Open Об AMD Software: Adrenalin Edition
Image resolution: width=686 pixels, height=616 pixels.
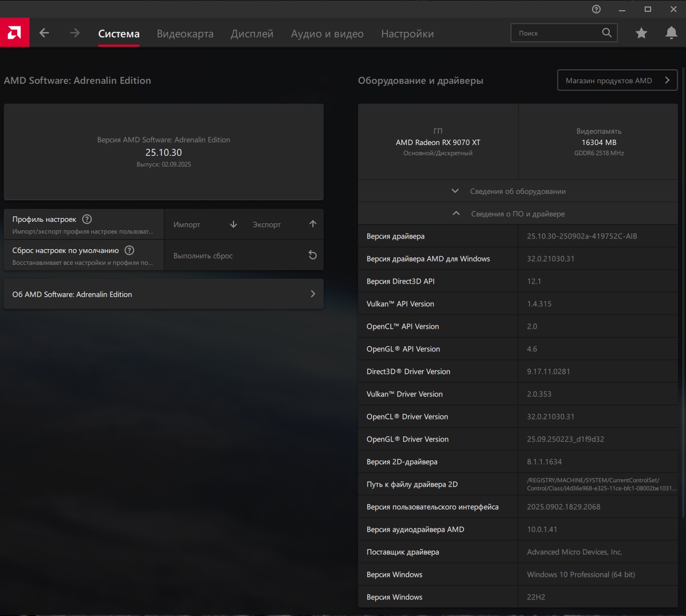164,294
